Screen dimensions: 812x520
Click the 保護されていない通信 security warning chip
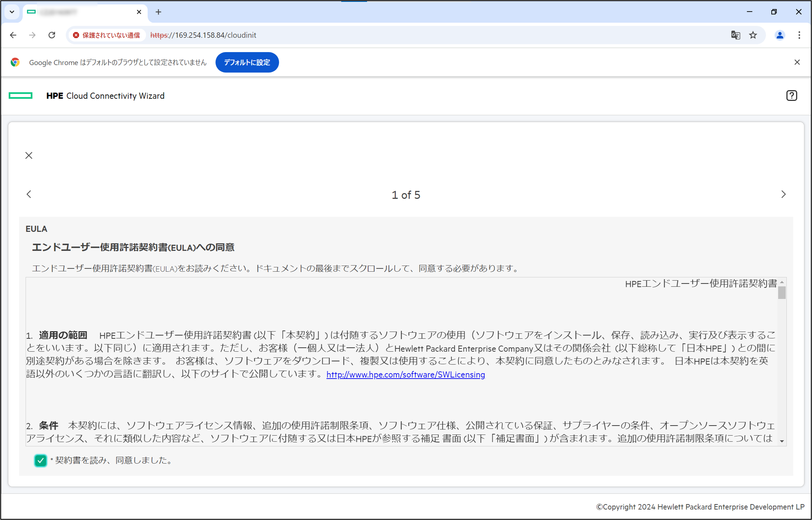point(107,35)
